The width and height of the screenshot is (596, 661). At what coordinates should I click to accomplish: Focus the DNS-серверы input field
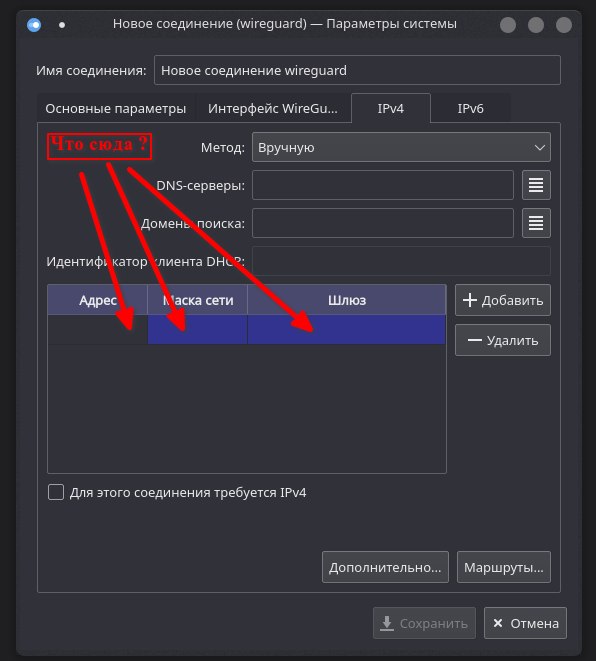coord(383,185)
